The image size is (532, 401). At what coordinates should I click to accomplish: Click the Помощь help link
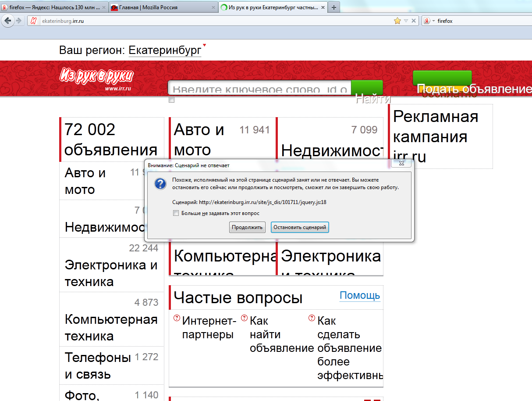(360, 296)
